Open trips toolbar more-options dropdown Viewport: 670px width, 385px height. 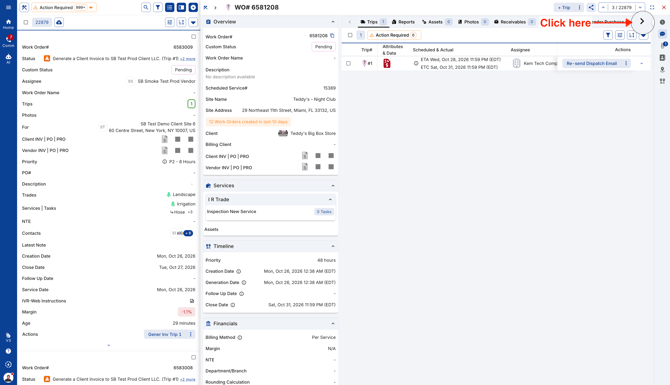(644, 35)
